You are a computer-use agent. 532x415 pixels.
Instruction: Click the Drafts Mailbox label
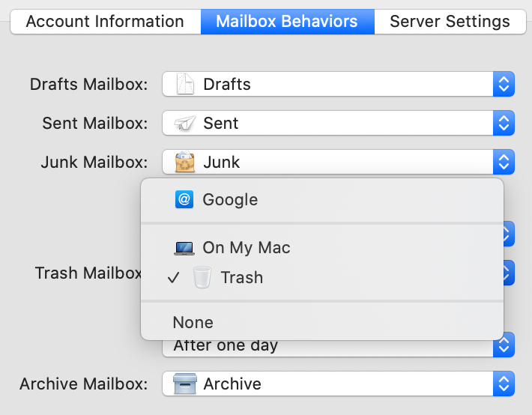tap(89, 84)
